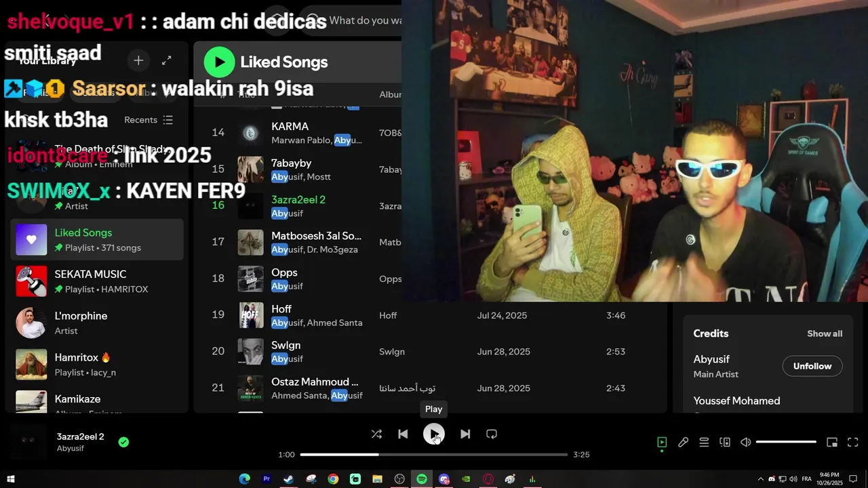
Task: Select the 3azra2eel 2 track in list
Action: tap(298, 200)
